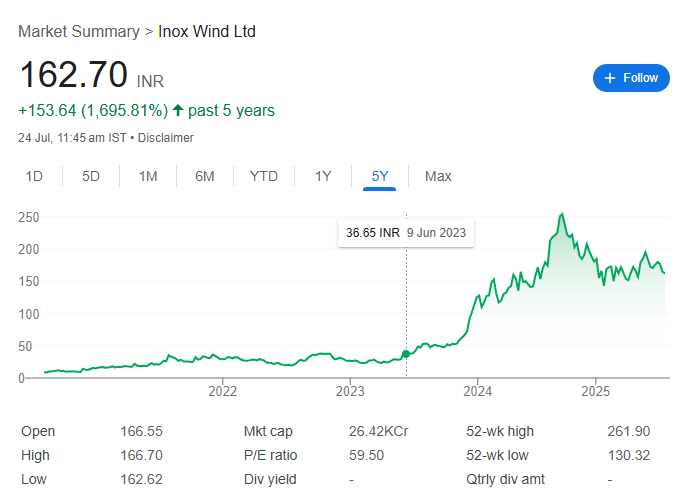
Task: Click the Div yield label
Action: pos(270,479)
